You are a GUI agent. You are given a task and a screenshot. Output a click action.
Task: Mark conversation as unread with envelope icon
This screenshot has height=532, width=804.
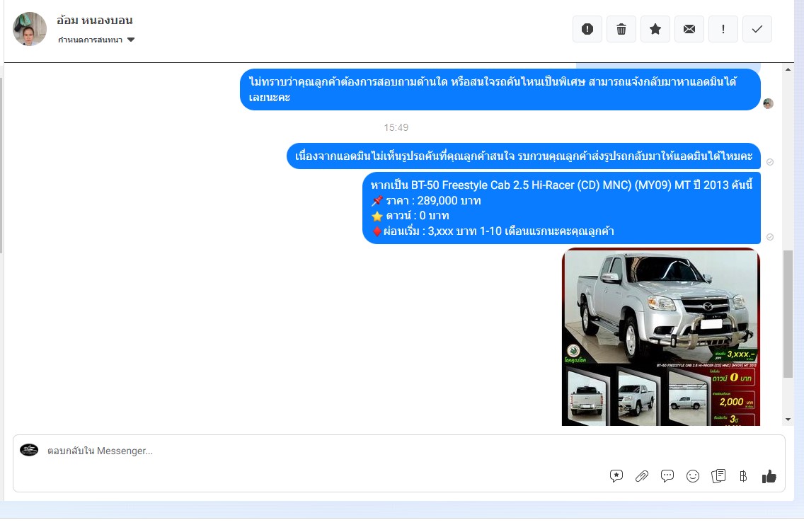click(689, 29)
